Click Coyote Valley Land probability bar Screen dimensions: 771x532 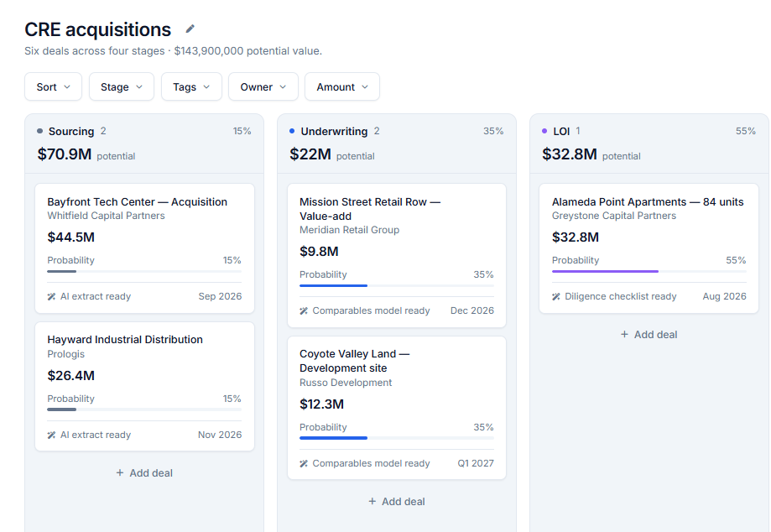397,438
